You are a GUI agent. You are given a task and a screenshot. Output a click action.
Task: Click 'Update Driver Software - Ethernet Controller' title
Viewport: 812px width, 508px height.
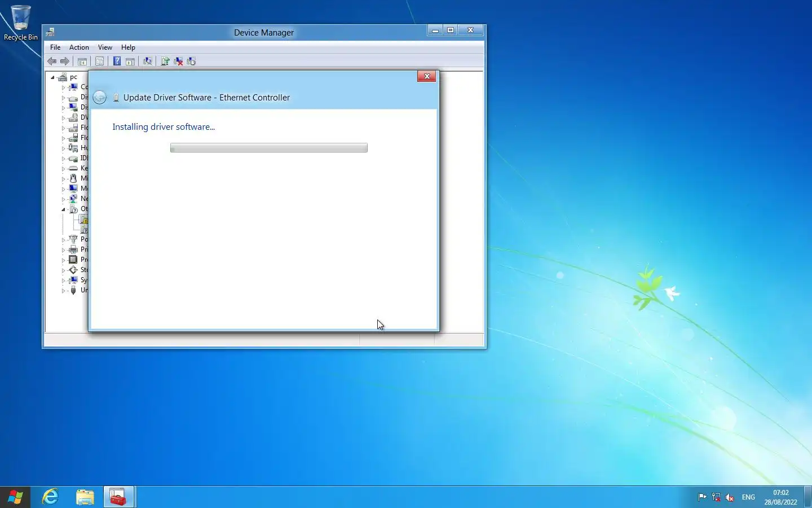[206, 98]
